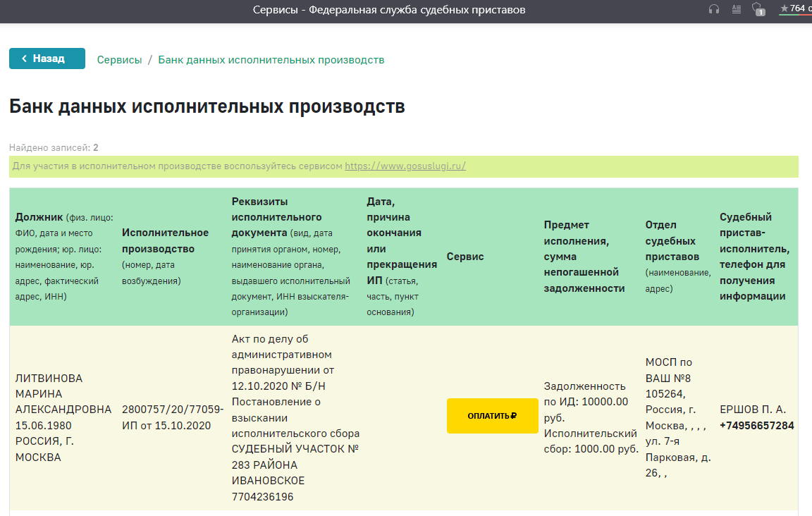Click bailiff name ЕРШОВ П. А.
The image size is (812, 516).
753,410
